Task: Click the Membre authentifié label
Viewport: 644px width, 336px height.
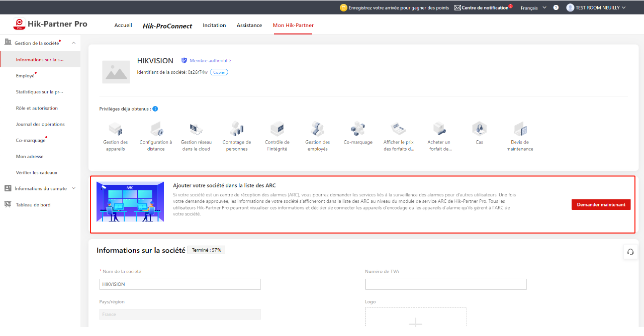Action: (x=210, y=61)
